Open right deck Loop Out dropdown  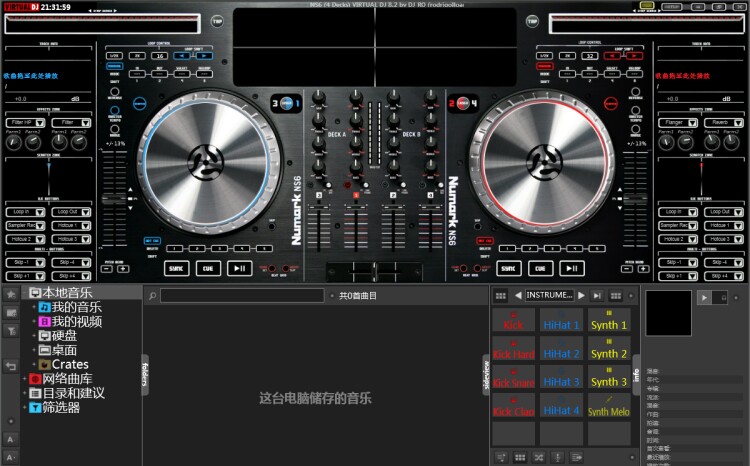(x=724, y=212)
